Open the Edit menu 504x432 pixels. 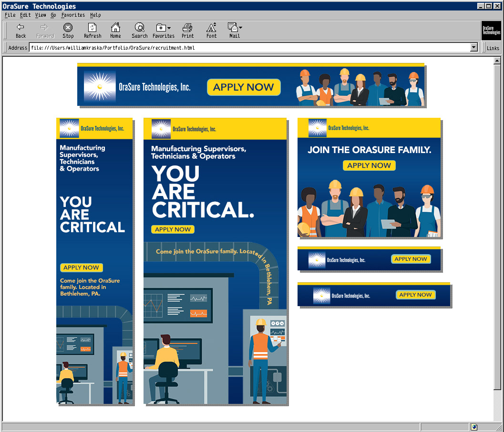coord(25,15)
